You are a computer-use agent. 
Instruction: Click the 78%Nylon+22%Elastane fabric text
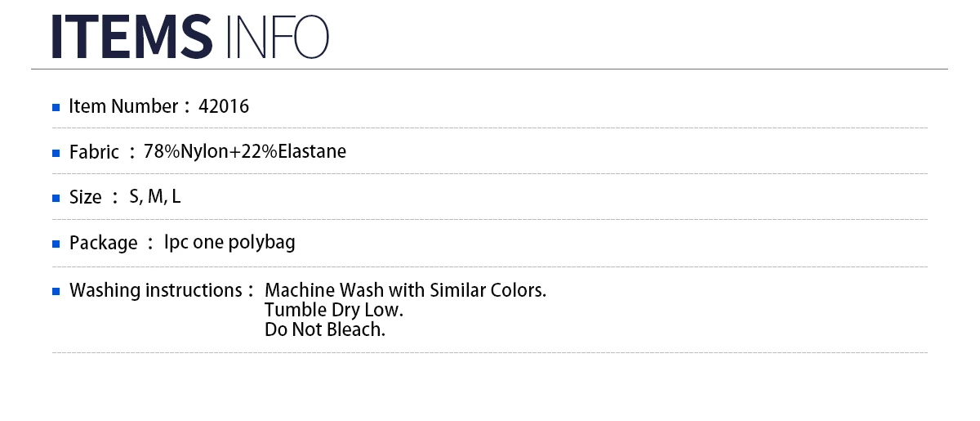(245, 151)
